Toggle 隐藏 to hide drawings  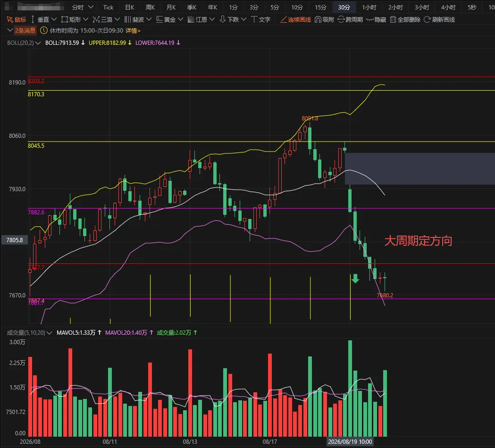tap(376, 19)
